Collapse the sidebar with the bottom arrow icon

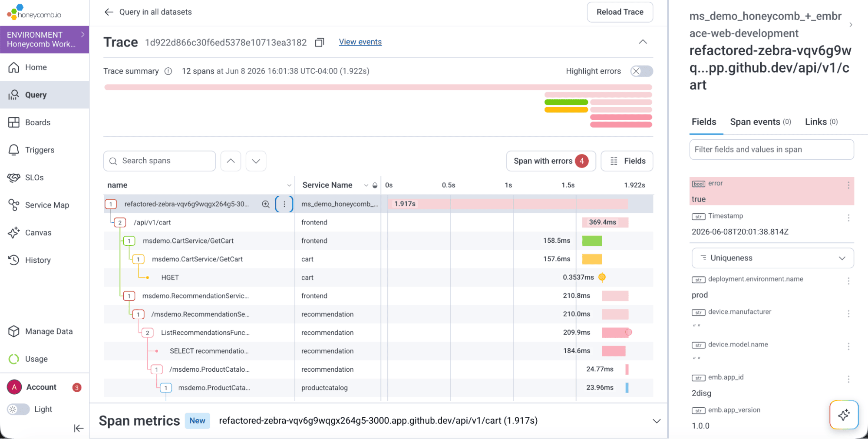point(79,429)
